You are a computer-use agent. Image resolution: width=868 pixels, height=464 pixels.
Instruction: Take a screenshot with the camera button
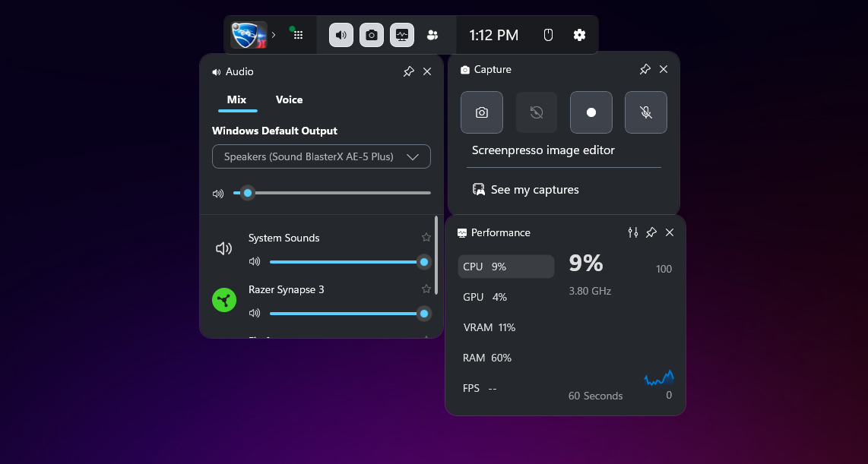coord(482,112)
